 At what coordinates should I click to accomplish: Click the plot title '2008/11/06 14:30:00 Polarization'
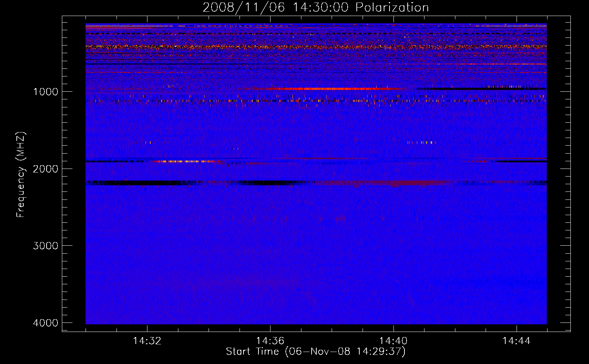(x=316, y=7)
